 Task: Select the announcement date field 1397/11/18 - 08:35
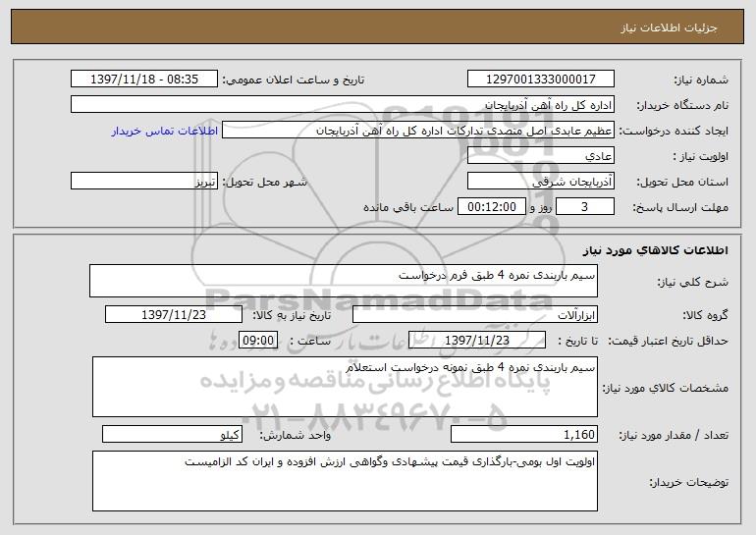(144, 80)
